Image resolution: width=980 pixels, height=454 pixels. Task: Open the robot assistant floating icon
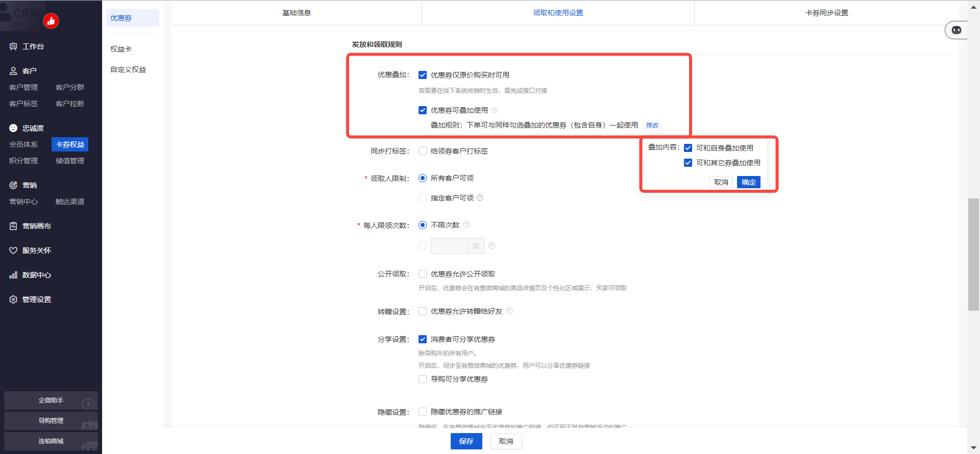957,30
